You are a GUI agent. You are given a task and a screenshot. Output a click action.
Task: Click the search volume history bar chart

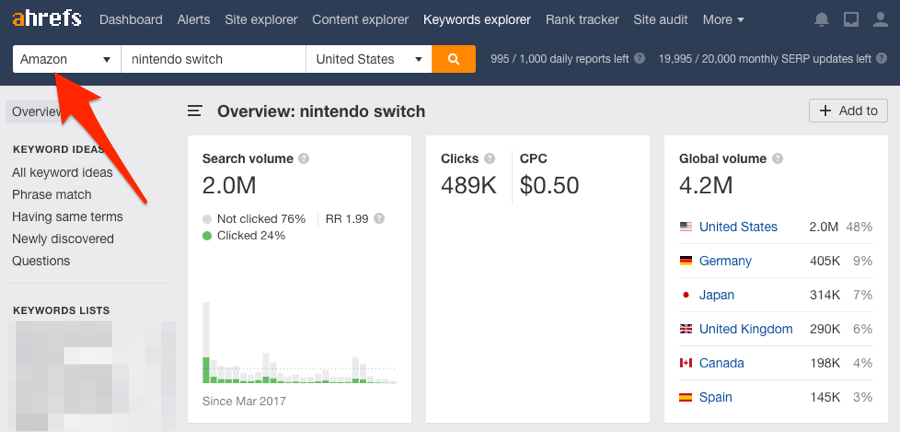(x=299, y=343)
